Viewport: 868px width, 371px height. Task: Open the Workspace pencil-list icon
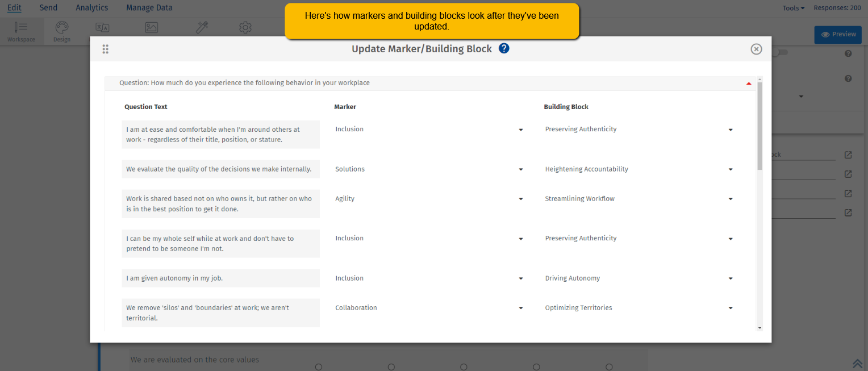21,28
